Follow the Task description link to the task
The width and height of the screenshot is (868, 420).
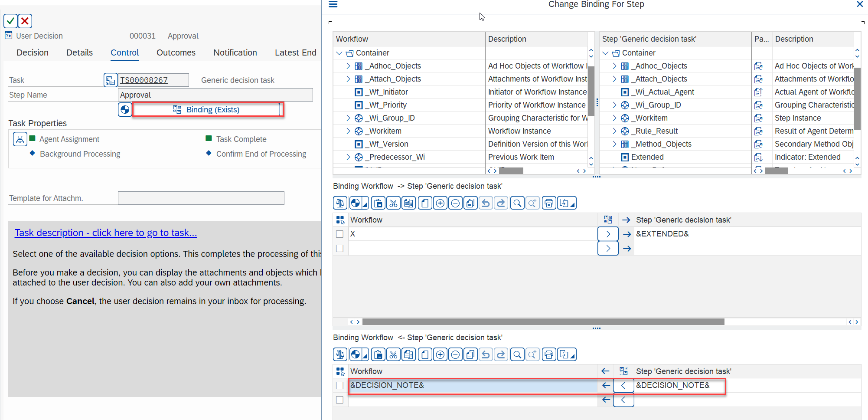click(105, 233)
